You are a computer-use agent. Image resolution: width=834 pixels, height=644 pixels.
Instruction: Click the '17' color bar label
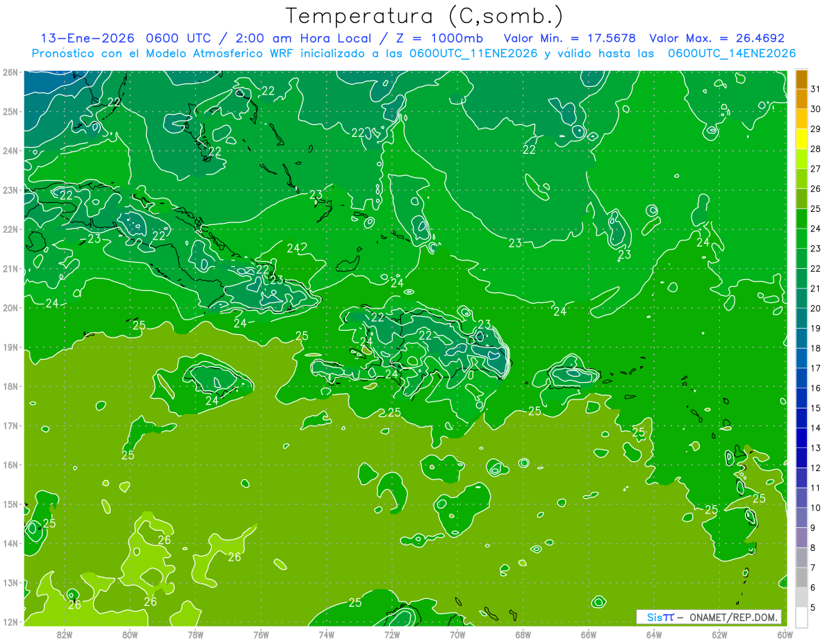[x=815, y=368]
